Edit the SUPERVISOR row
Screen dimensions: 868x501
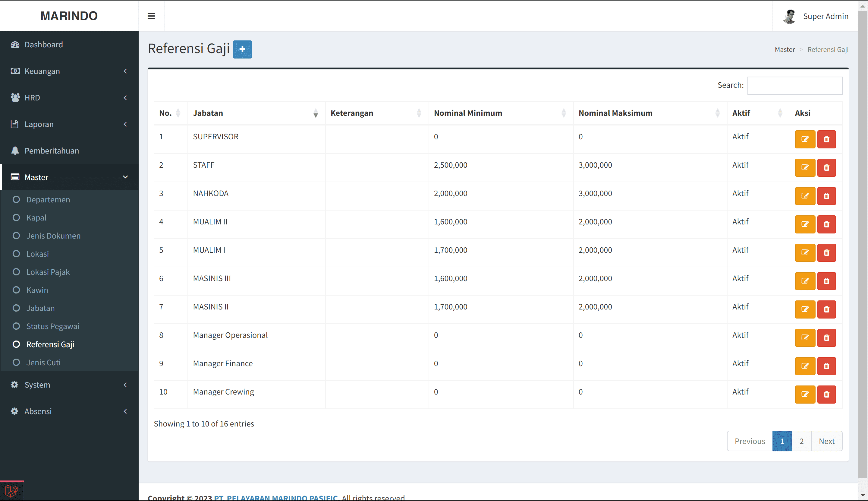(805, 139)
